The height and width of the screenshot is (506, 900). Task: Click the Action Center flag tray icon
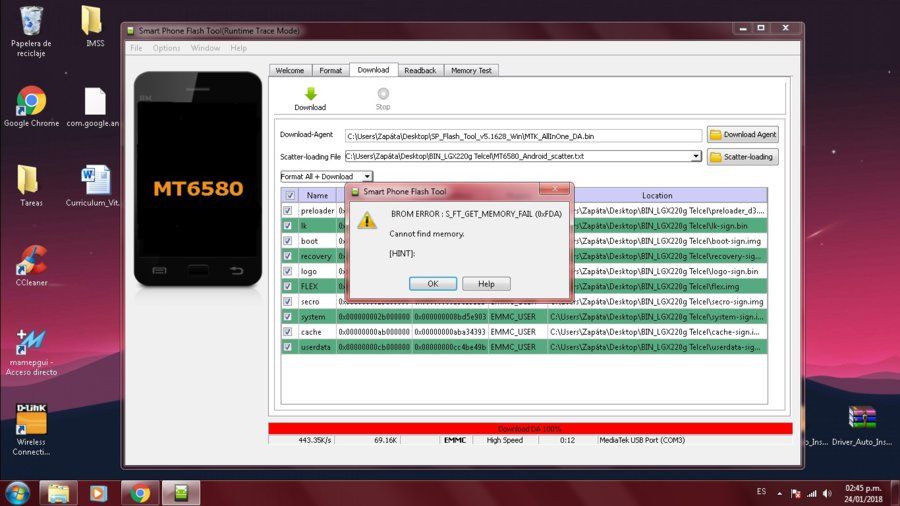coord(796,493)
